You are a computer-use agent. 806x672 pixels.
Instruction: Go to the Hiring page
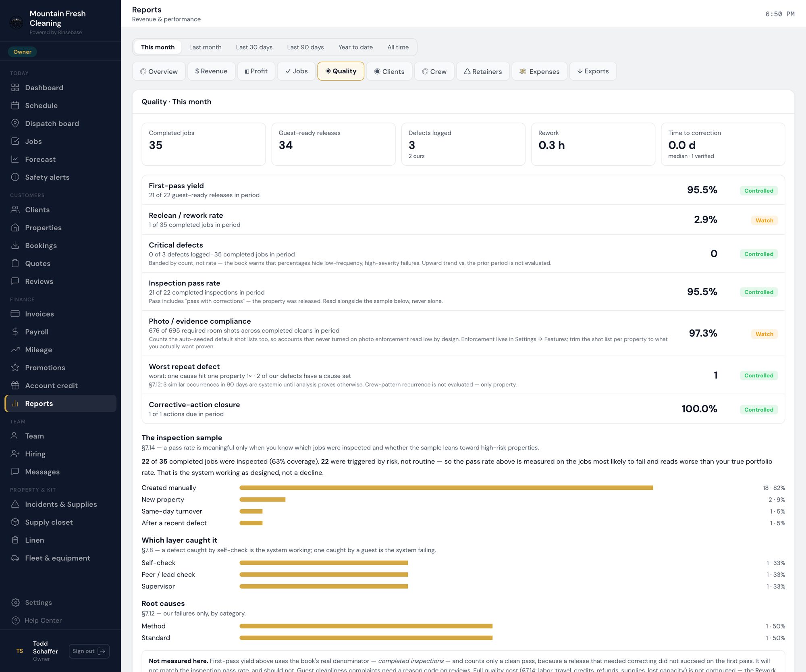pos(60,454)
